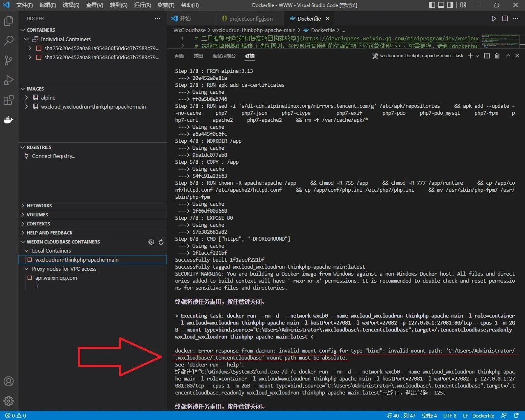Change language mode Dockerfile in status bar

click(x=483, y=415)
